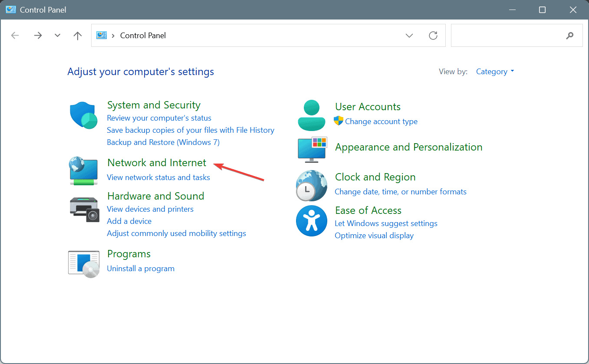Refresh the Control Panel view
Image resolution: width=589 pixels, height=364 pixels.
(x=433, y=36)
